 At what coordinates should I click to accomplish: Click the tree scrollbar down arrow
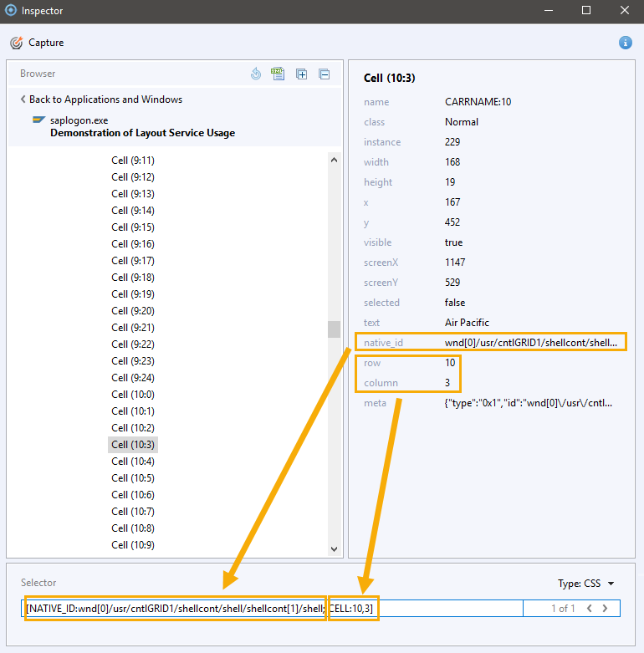pyautogui.click(x=334, y=548)
